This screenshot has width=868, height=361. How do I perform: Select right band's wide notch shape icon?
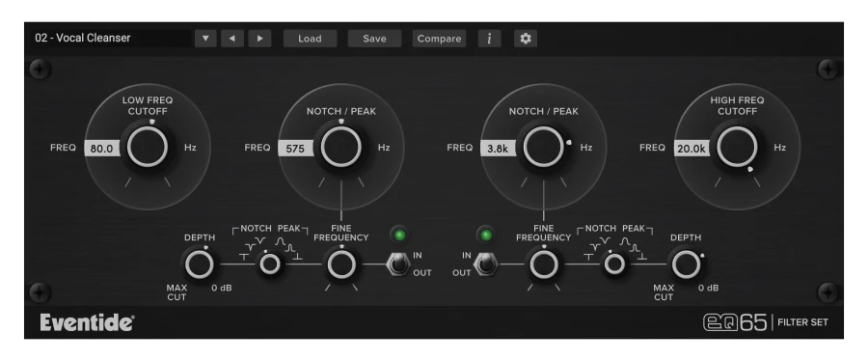(x=605, y=241)
